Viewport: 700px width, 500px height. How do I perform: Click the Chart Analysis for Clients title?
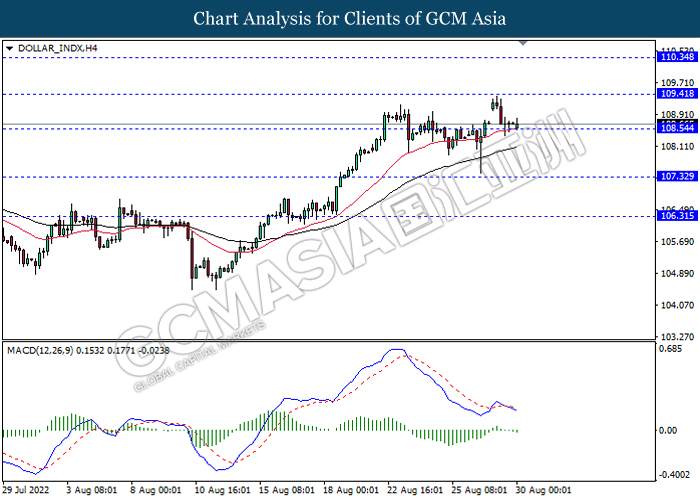pos(350,18)
